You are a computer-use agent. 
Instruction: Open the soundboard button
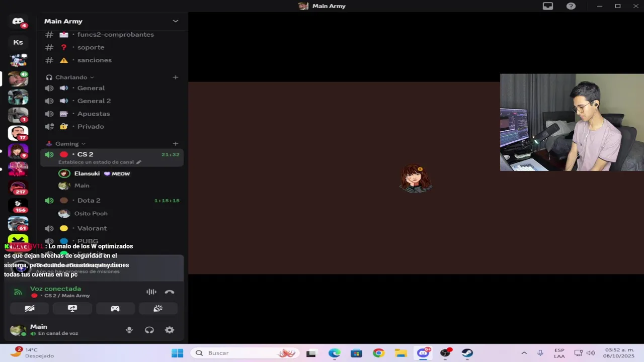click(158, 308)
